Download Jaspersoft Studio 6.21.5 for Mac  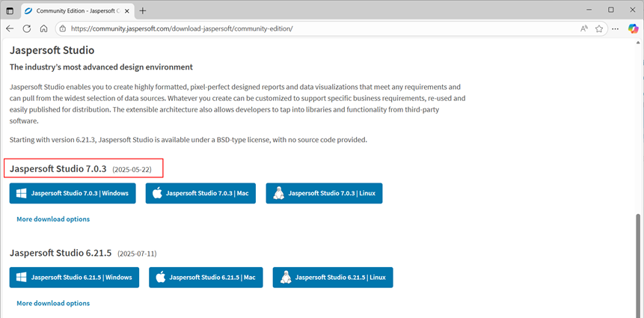pos(205,277)
